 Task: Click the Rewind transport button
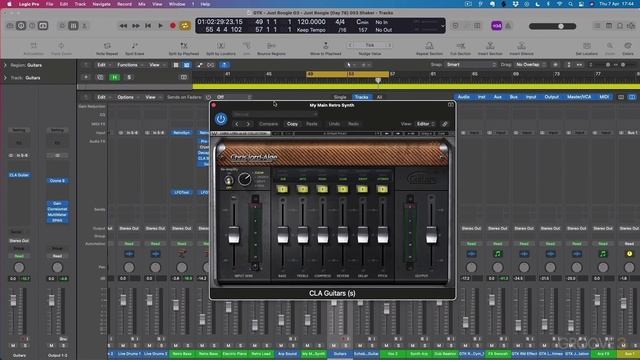(x=123, y=26)
